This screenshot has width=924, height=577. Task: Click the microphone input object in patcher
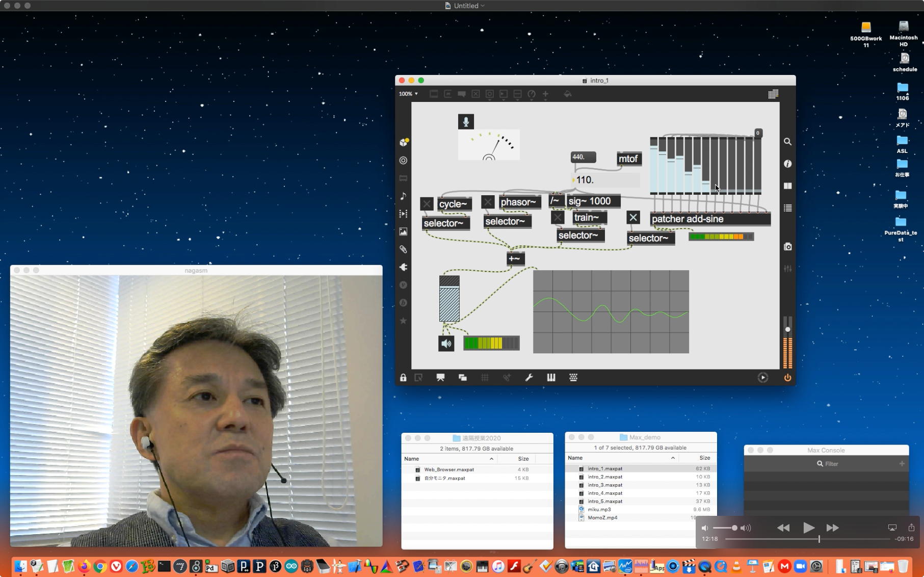tap(466, 121)
